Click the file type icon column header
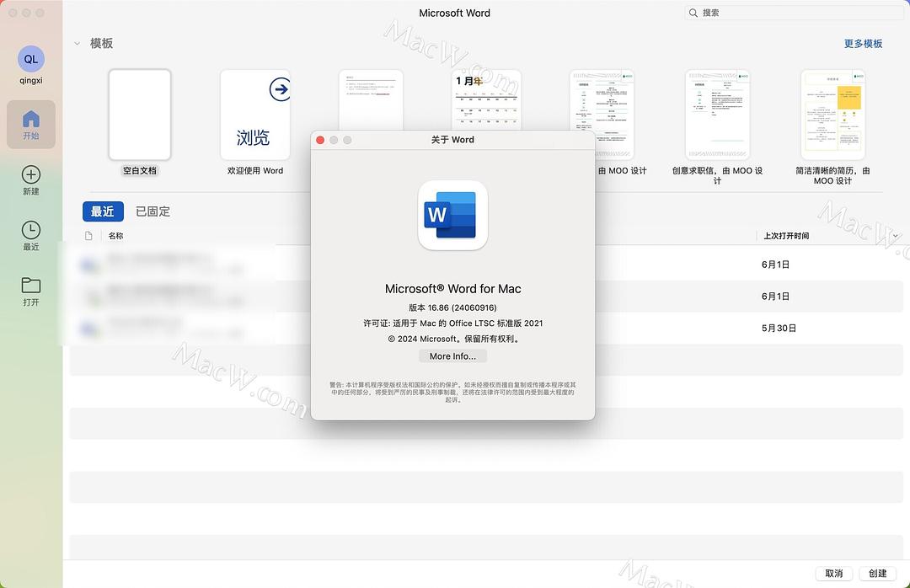 click(88, 236)
